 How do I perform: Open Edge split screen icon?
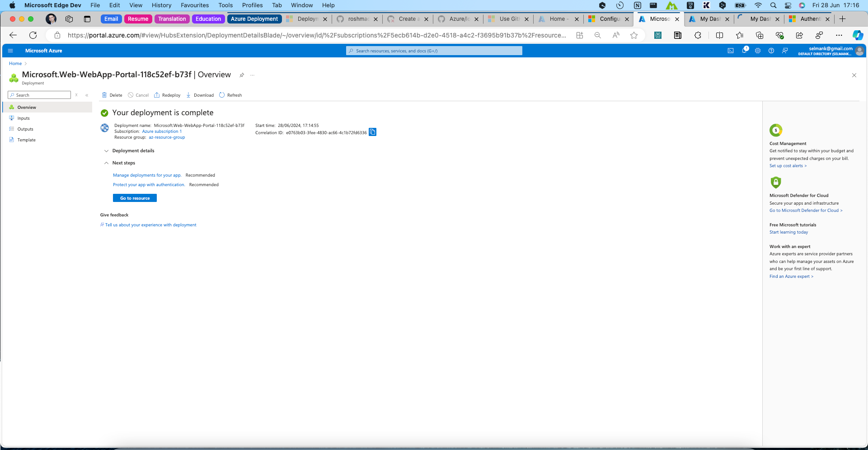pos(719,35)
